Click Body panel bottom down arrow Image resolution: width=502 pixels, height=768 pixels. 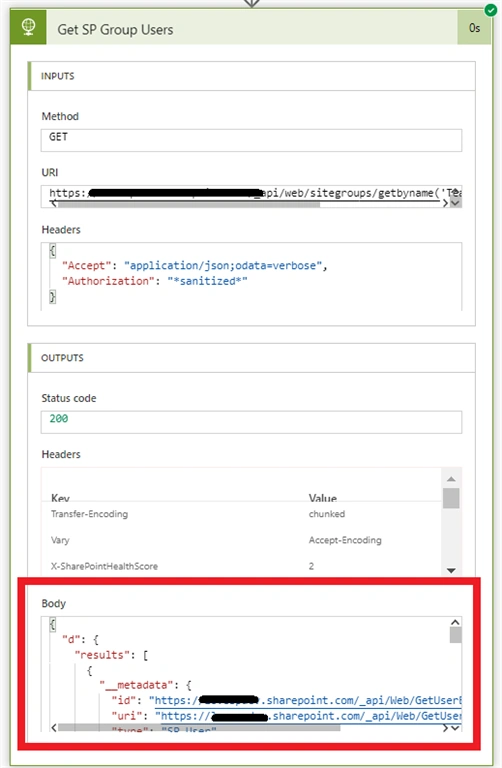[x=455, y=728]
